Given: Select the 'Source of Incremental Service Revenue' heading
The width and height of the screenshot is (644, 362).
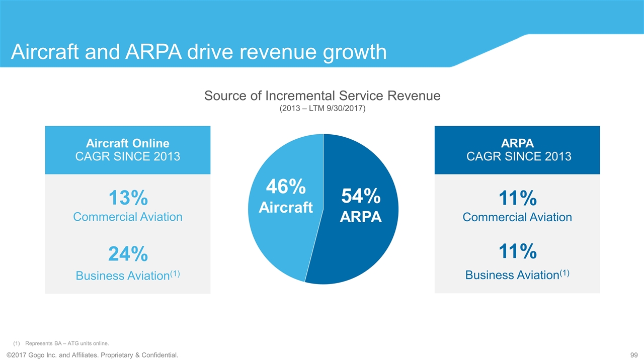Looking at the screenshot, I should [x=322, y=96].
